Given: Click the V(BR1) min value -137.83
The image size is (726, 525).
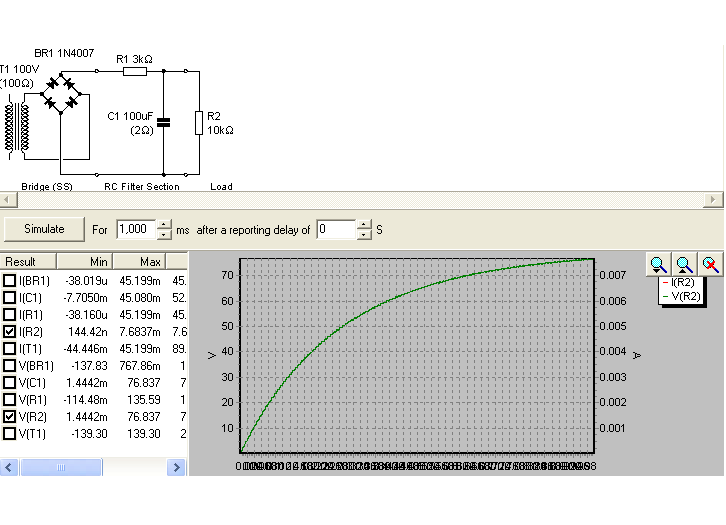Looking at the screenshot, I should pyautogui.click(x=89, y=366).
